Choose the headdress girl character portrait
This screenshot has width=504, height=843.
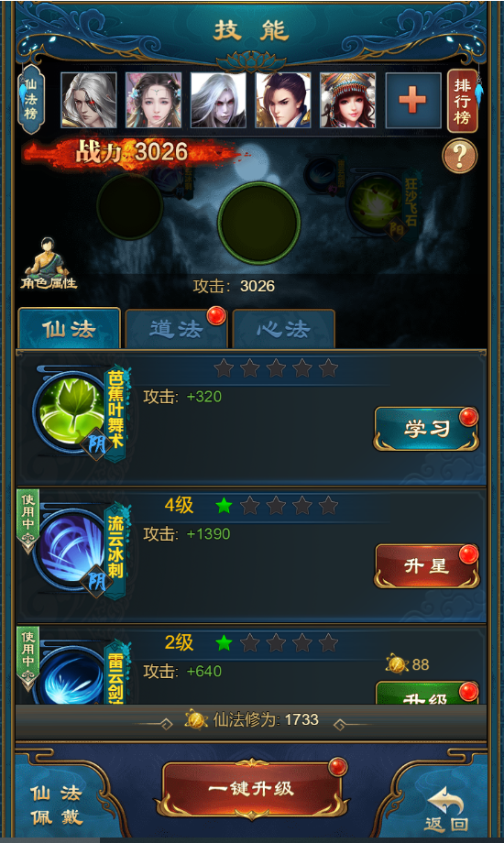[x=348, y=101]
